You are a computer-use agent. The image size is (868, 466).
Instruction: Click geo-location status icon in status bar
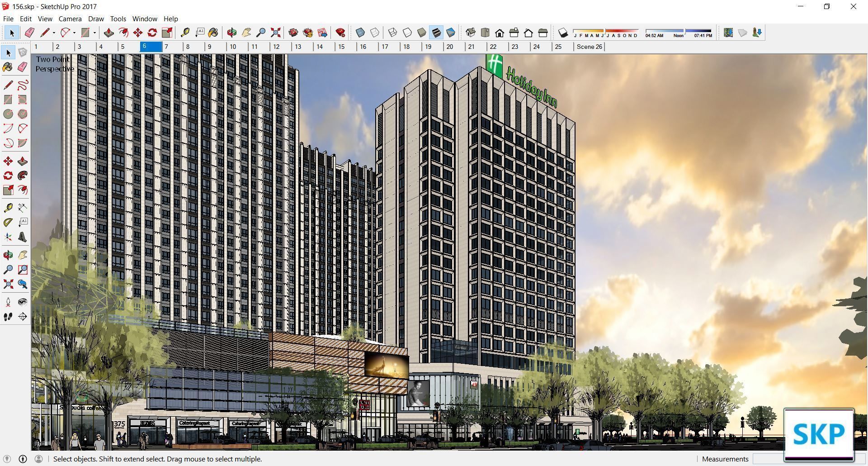pyautogui.click(x=7, y=459)
